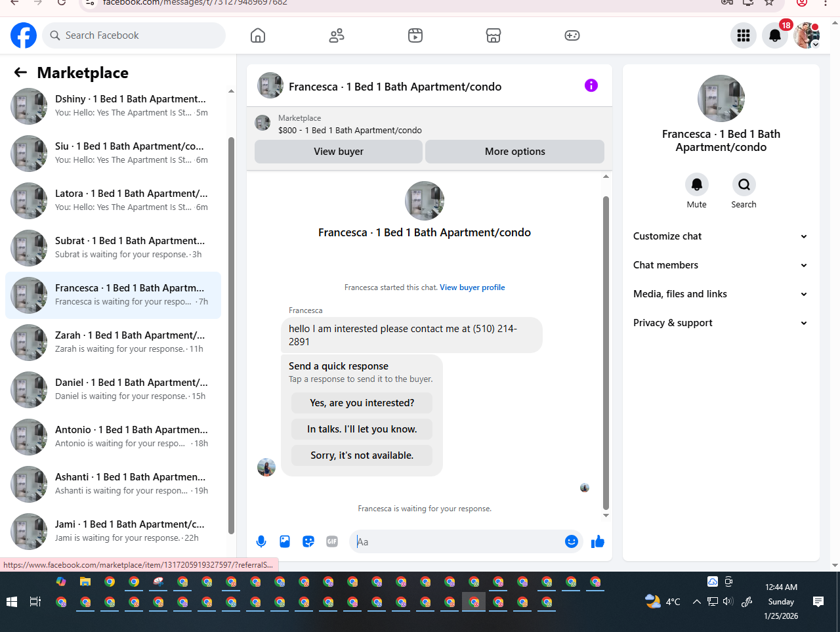
Task: Open Zarah conversation in list
Action: point(113,343)
